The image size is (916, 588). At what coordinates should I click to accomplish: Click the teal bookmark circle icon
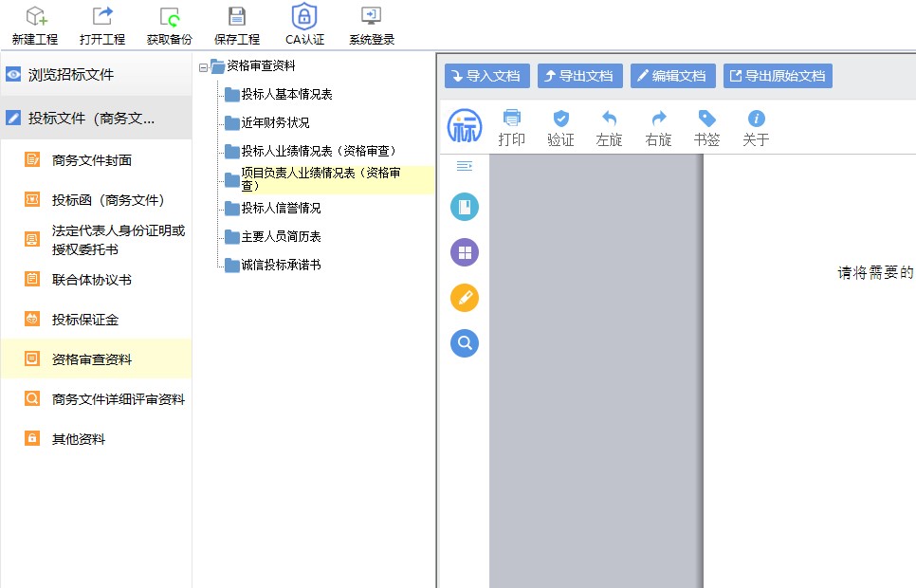click(x=465, y=207)
